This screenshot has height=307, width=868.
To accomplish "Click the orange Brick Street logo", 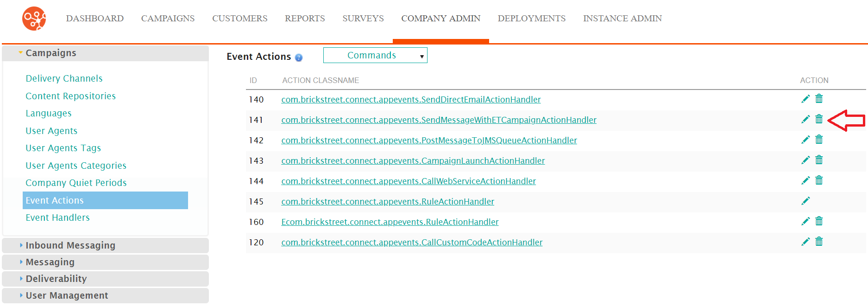I will (x=34, y=19).
